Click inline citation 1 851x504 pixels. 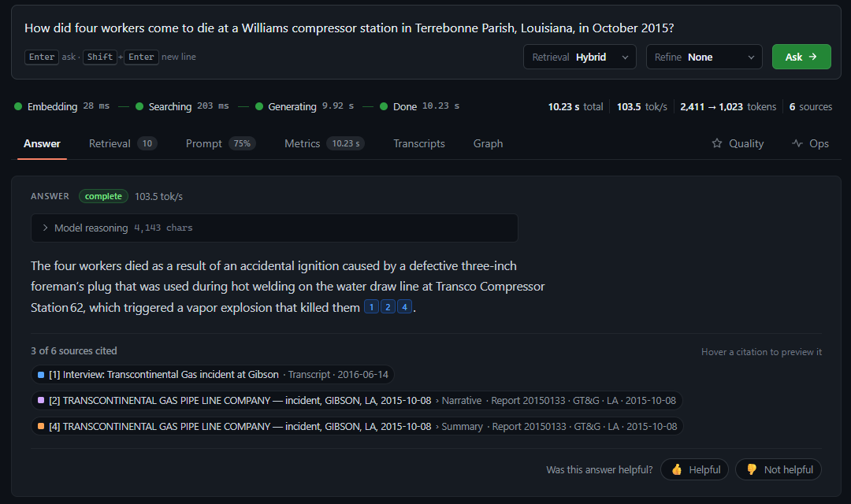point(371,307)
